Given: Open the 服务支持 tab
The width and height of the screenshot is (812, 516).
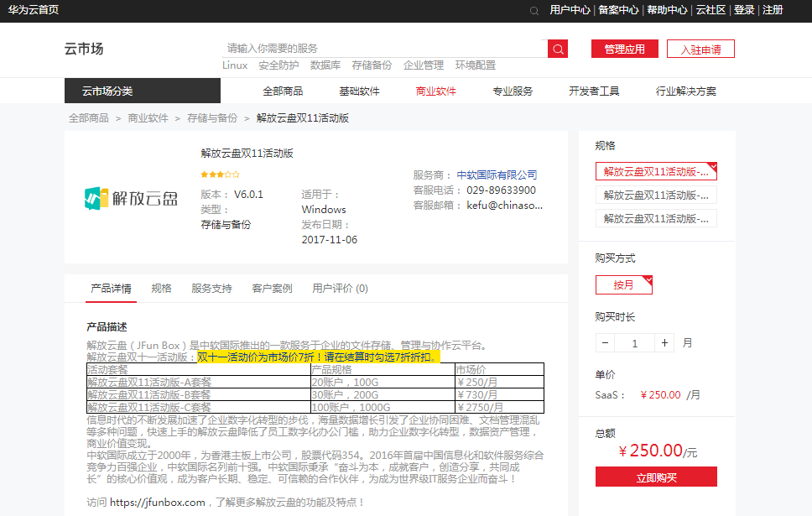Looking at the screenshot, I should (211, 288).
